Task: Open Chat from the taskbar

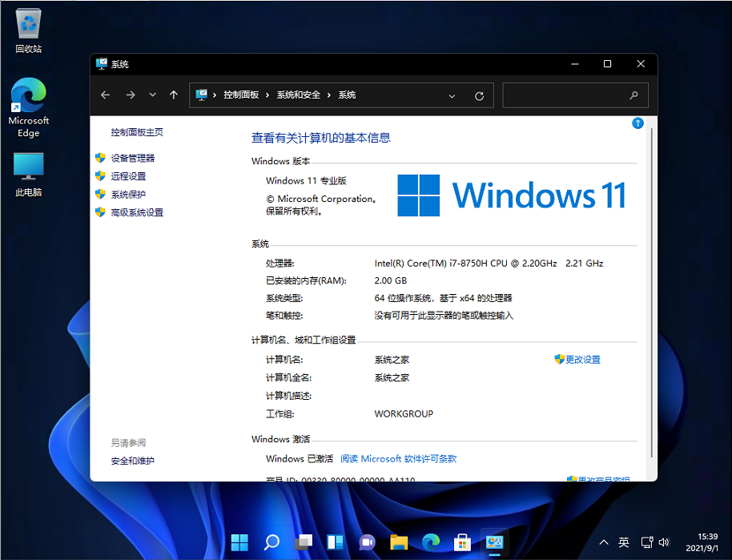Action: pos(367,542)
